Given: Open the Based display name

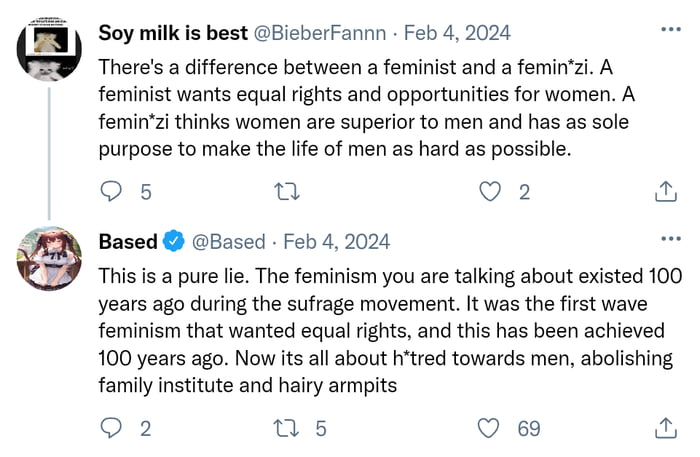Looking at the screenshot, I should click(128, 242).
